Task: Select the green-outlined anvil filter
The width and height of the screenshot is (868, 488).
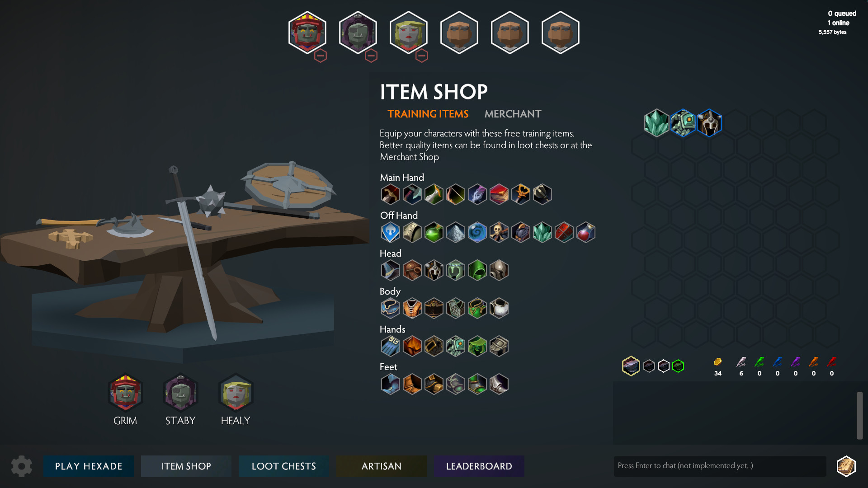Action: [678, 366]
